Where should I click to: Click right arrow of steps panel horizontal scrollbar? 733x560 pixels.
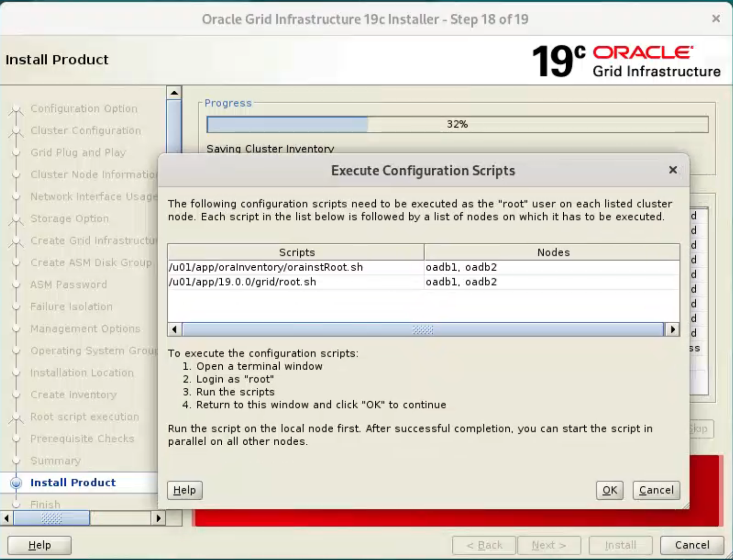(158, 518)
